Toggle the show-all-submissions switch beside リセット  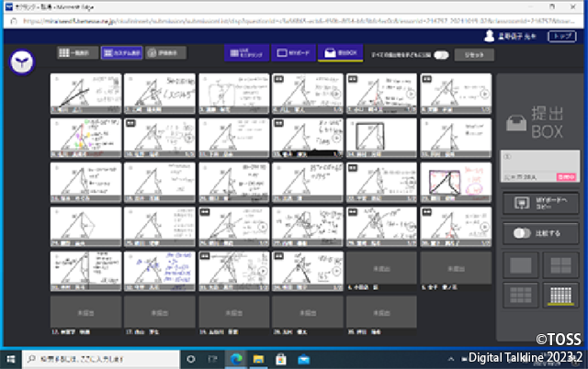(x=442, y=55)
